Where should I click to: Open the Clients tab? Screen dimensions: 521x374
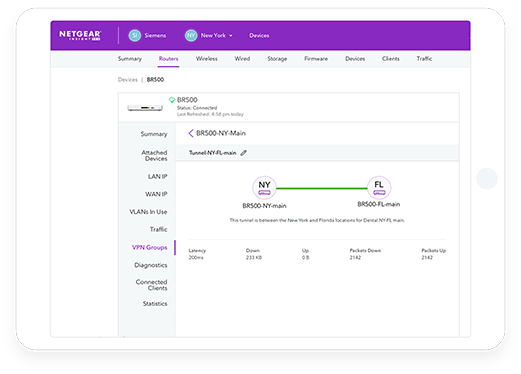[x=391, y=59]
